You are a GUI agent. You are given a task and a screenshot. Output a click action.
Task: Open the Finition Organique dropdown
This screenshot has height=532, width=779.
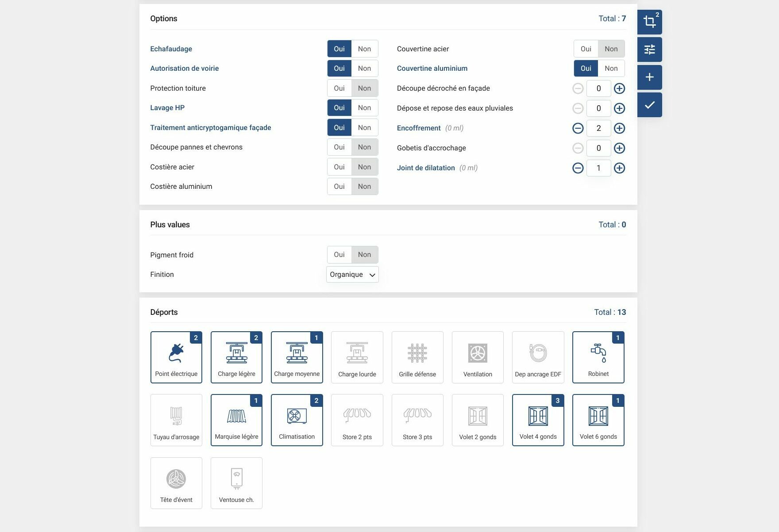coord(352,275)
